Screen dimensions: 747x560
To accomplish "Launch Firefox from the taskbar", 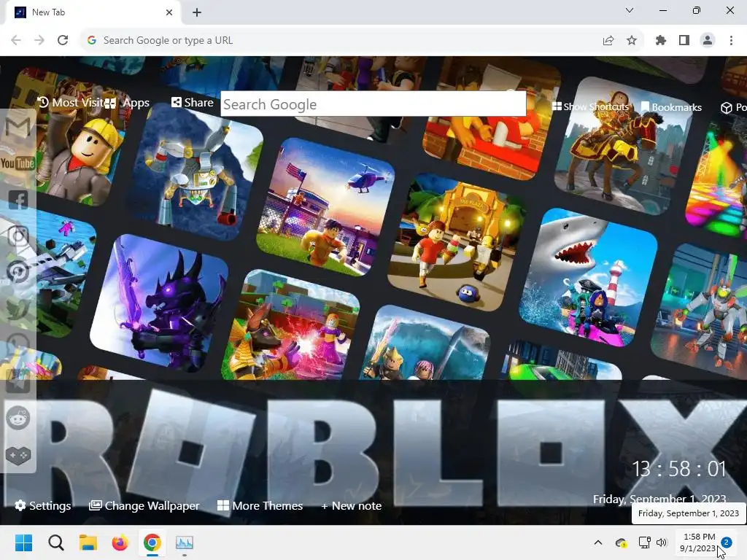I will 120,542.
